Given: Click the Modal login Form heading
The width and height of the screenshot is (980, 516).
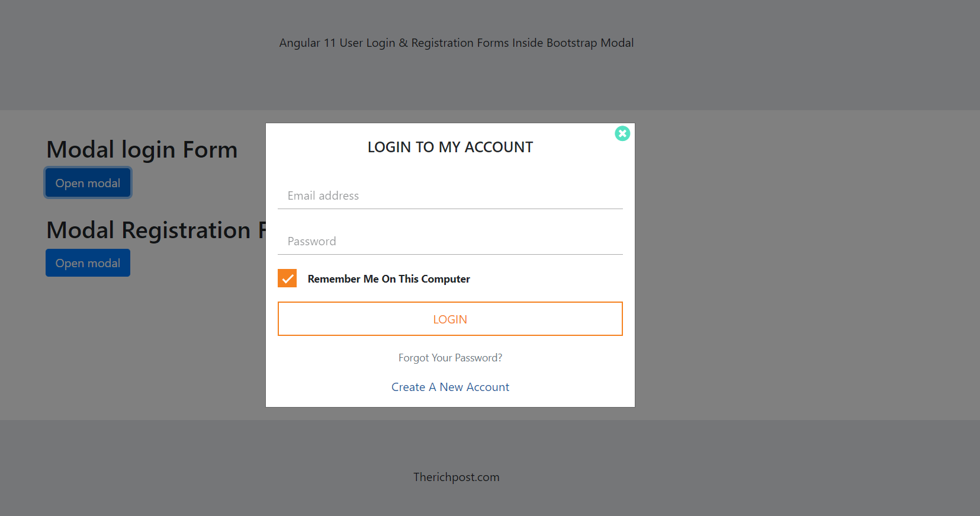Looking at the screenshot, I should pyautogui.click(x=142, y=149).
